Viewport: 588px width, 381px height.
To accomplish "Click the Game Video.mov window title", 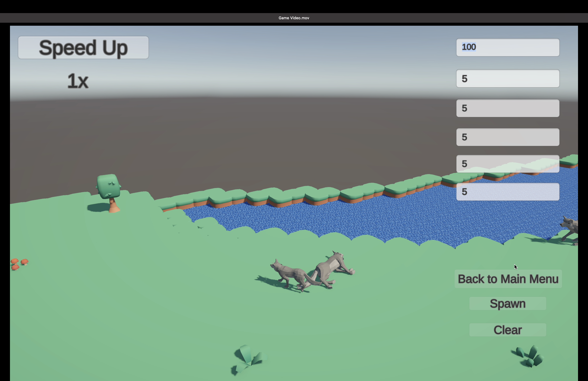I will tap(294, 18).
